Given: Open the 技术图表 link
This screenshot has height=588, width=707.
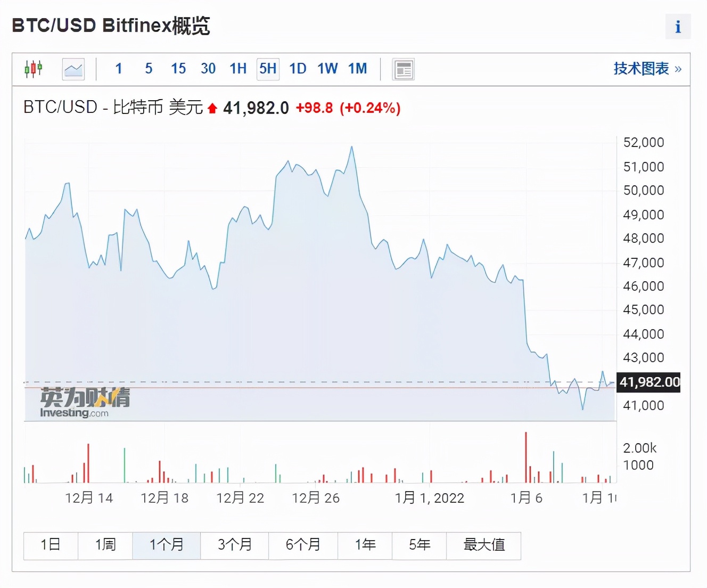Looking at the screenshot, I should click(x=647, y=69).
